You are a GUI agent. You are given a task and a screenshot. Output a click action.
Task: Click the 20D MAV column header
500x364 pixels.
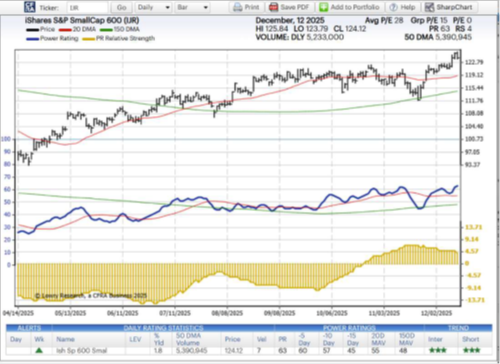click(378, 339)
